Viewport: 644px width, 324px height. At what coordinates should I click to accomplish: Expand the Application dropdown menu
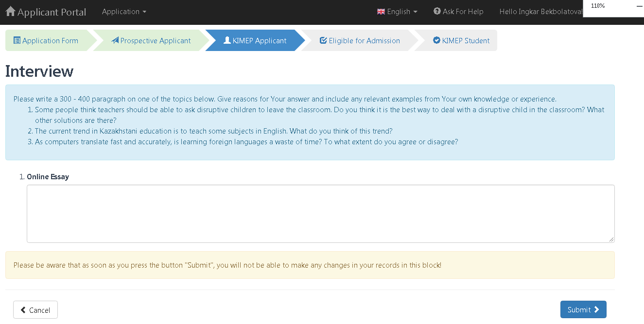click(124, 11)
